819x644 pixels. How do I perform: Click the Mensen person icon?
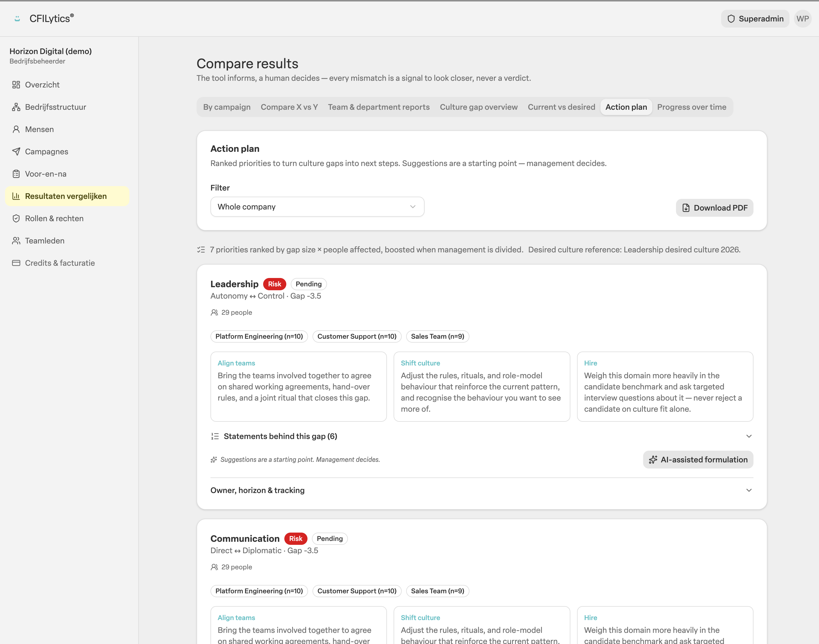(x=16, y=129)
